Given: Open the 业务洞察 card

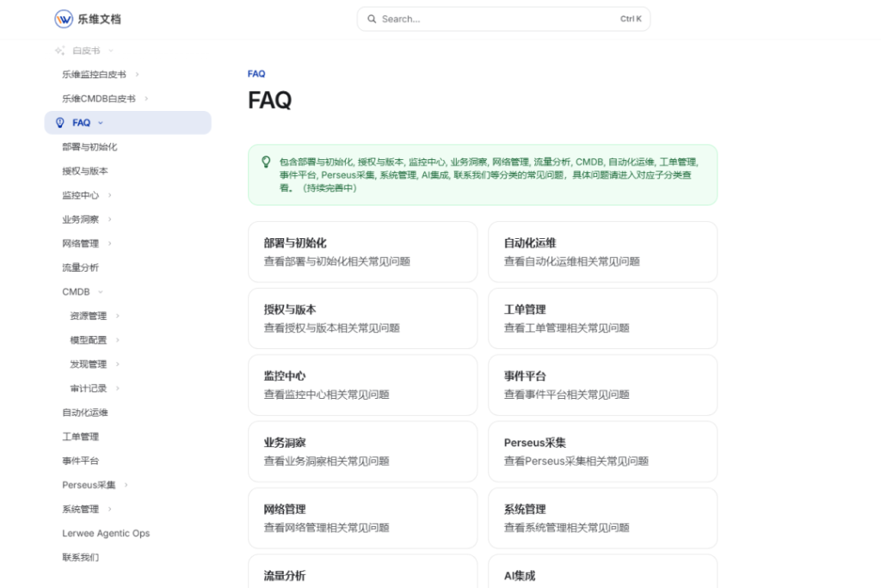Looking at the screenshot, I should (362, 451).
